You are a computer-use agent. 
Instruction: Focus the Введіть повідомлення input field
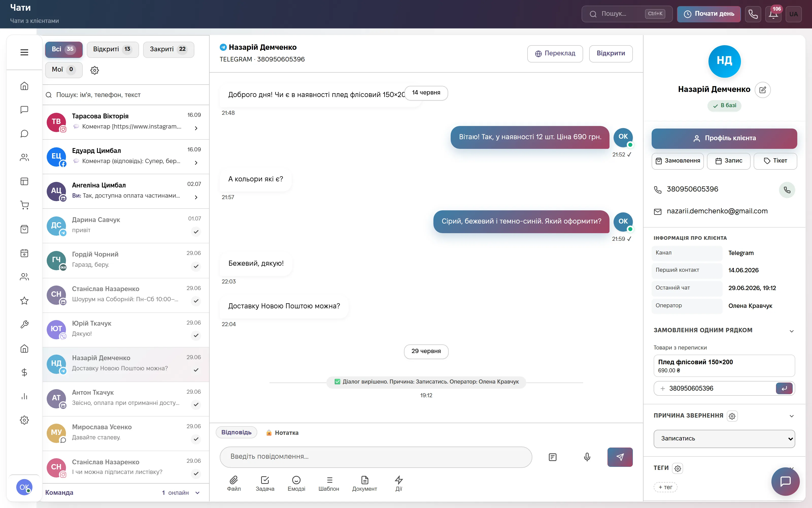pyautogui.click(x=376, y=457)
